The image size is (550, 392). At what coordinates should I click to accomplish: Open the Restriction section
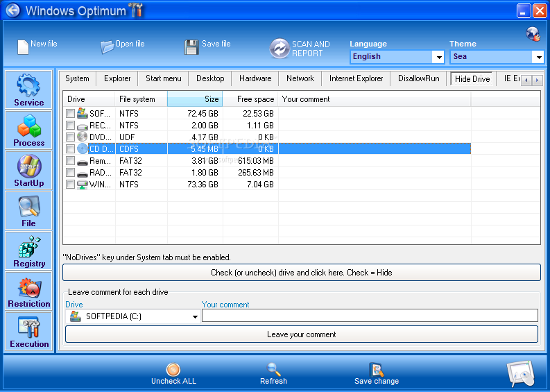(x=28, y=291)
